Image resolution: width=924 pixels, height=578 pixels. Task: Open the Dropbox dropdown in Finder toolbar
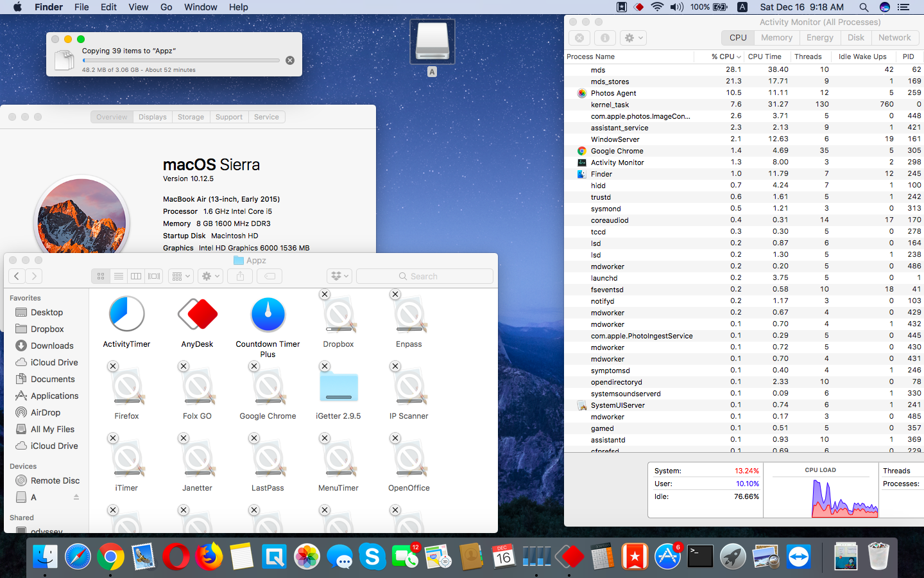(339, 276)
